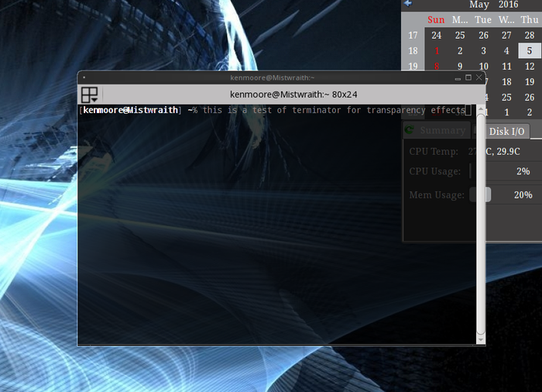
Task: Click the '20%' memory usage value
Action: (x=523, y=194)
